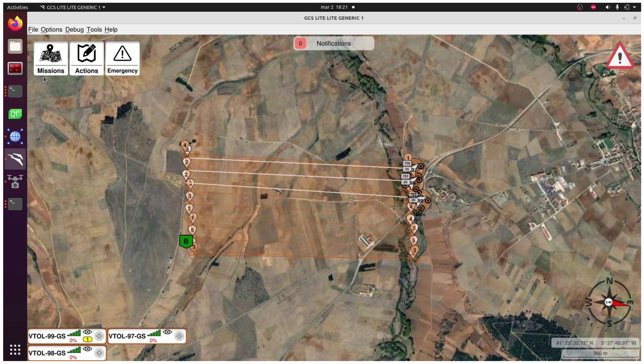This screenshot has width=644, height=364.
Task: Click the yellow 1 badge on VTOL-99-GS
Action: tap(87, 339)
